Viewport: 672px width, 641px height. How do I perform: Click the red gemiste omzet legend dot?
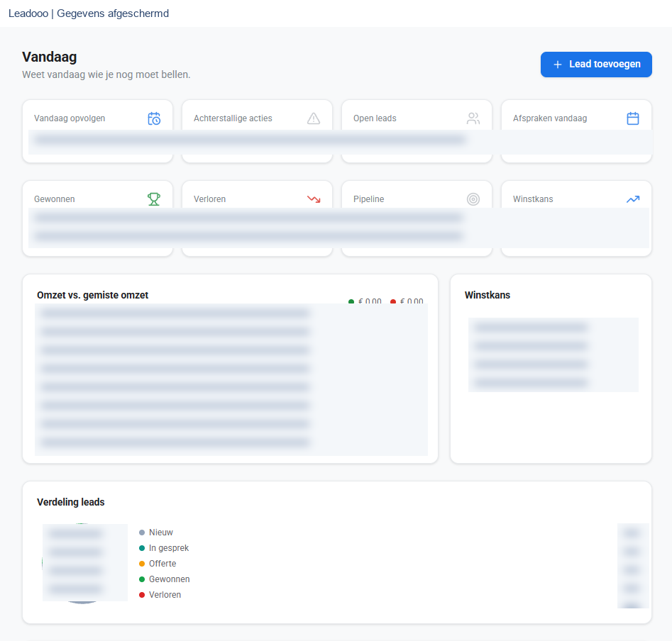click(393, 301)
